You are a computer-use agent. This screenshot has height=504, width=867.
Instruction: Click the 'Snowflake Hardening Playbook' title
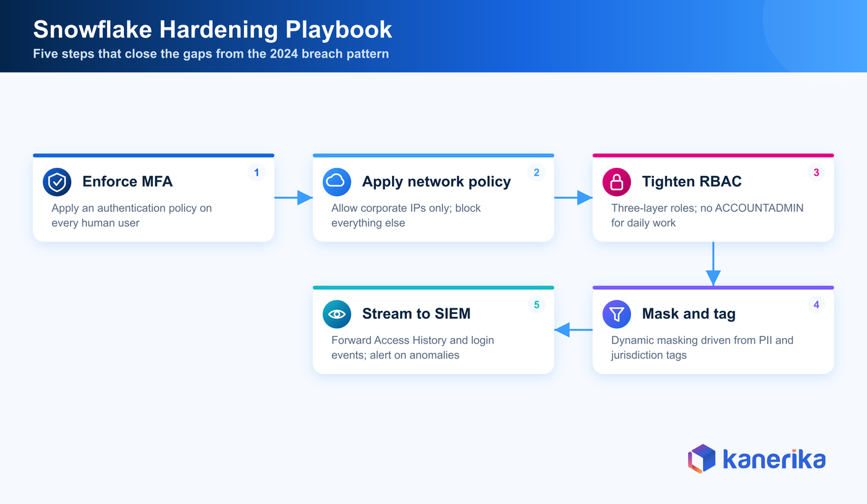click(x=212, y=30)
